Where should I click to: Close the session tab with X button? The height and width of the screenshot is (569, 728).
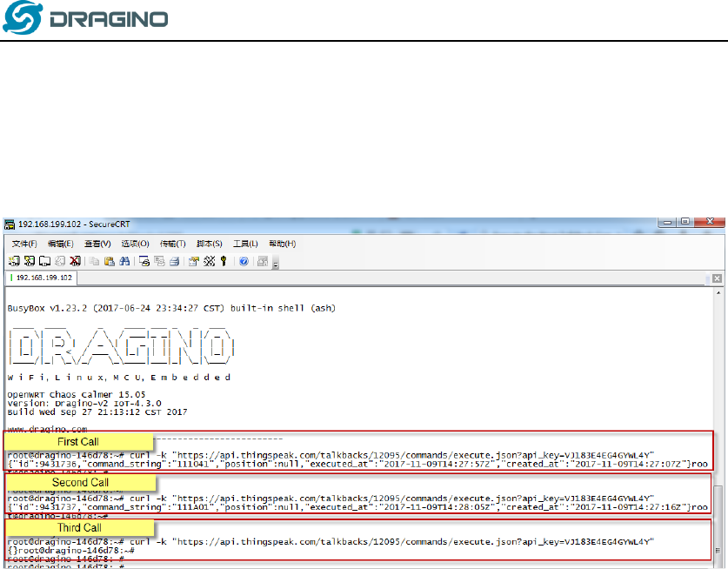coord(717,278)
